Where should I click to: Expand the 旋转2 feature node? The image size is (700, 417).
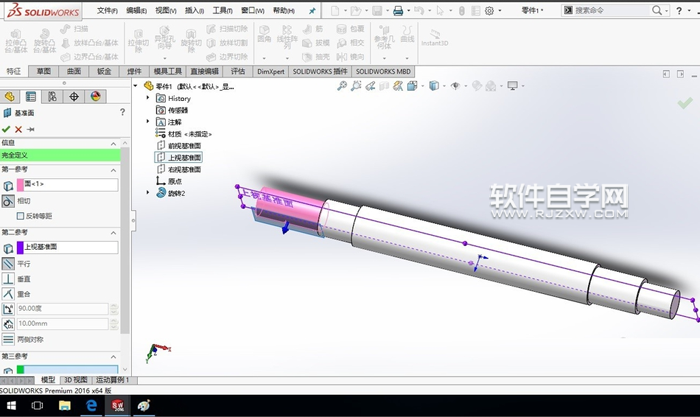(148, 192)
